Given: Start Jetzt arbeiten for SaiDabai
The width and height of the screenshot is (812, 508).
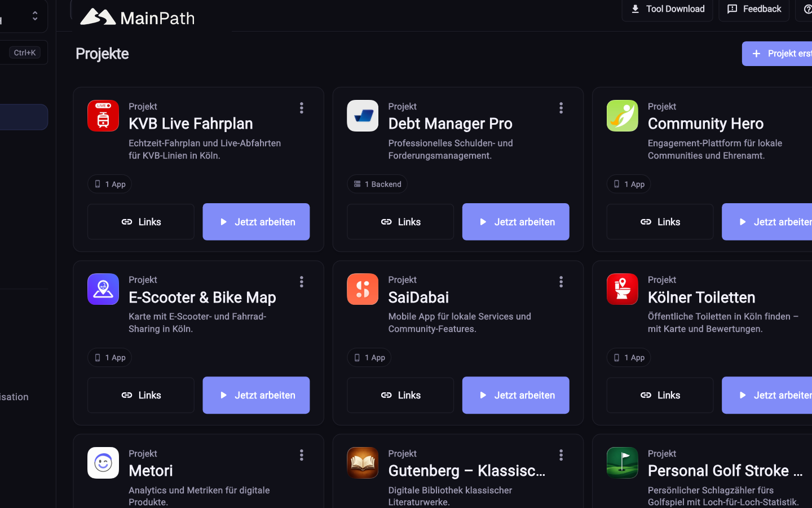Looking at the screenshot, I should [516, 395].
